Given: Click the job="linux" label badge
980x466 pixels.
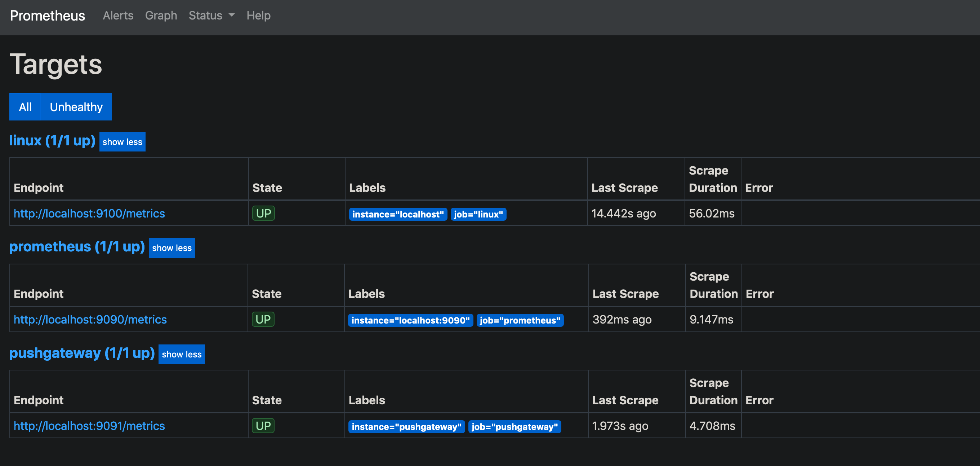Looking at the screenshot, I should (x=478, y=214).
